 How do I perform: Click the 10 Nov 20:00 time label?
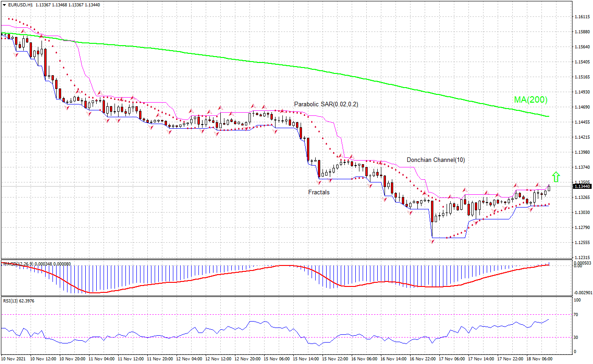tap(72, 359)
